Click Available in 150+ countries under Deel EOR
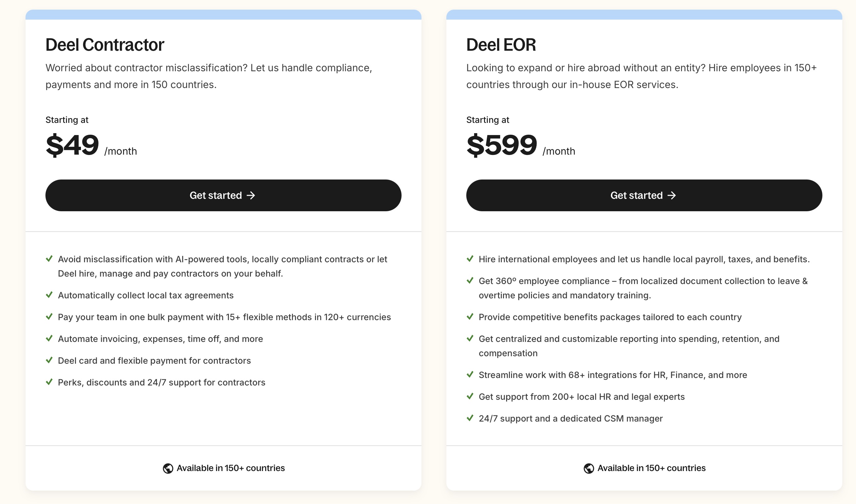856x504 pixels. coord(651,468)
